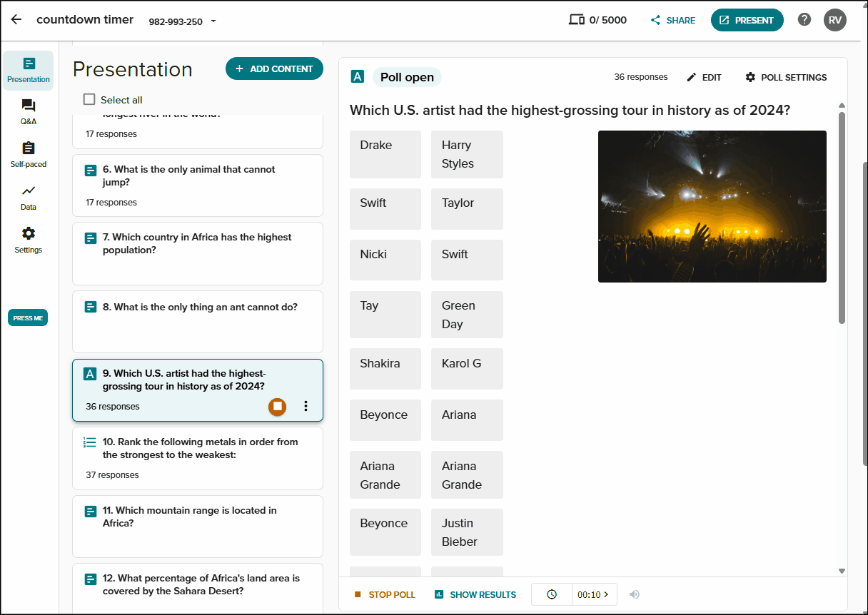Click the poll type icon on question 7
868x615 pixels.
tap(90, 238)
